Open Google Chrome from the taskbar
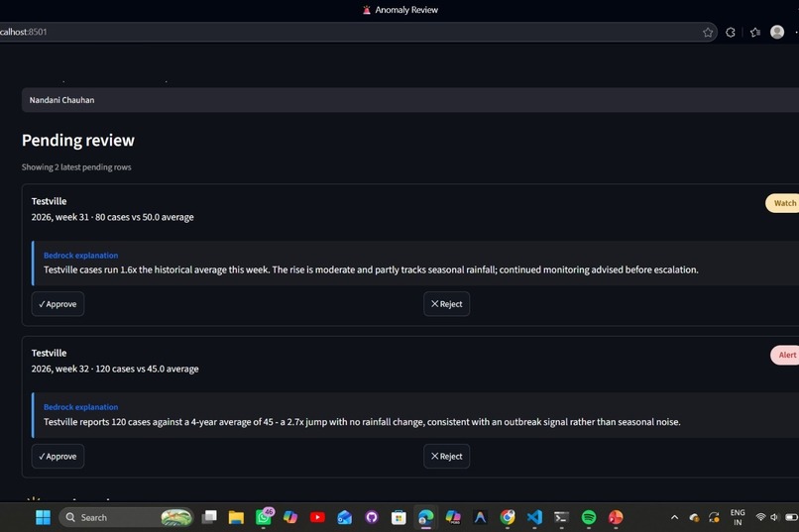Image resolution: width=799 pixels, height=532 pixels. [507, 517]
